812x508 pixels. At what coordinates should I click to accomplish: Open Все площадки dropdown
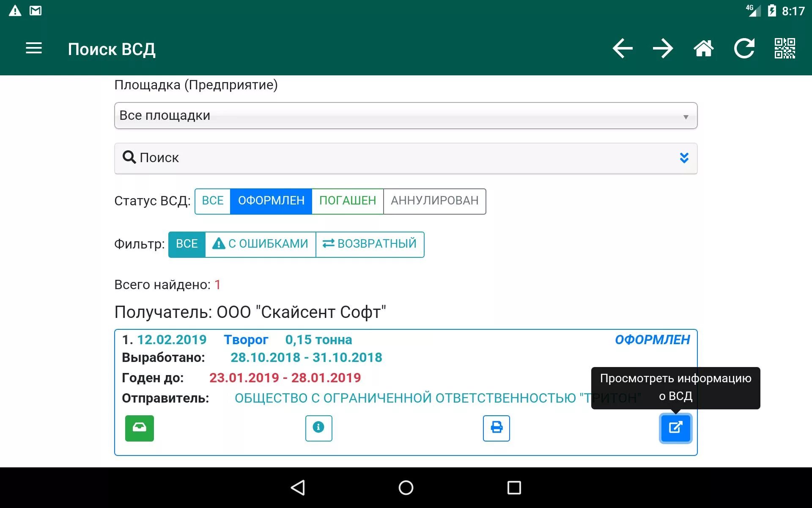tap(406, 116)
